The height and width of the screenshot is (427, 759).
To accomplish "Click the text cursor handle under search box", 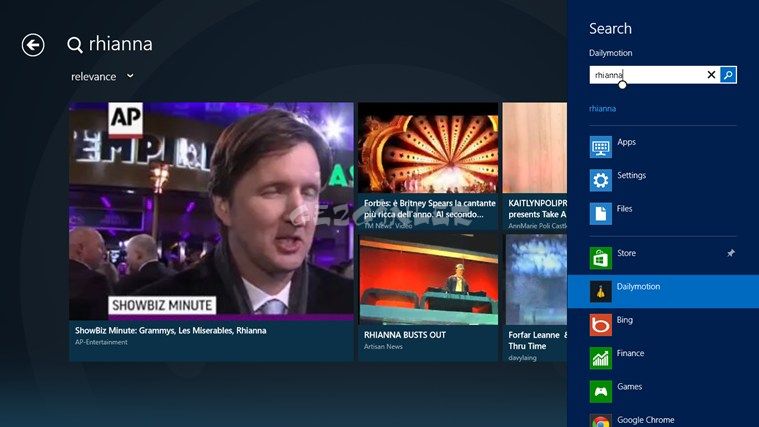I will pyautogui.click(x=622, y=85).
